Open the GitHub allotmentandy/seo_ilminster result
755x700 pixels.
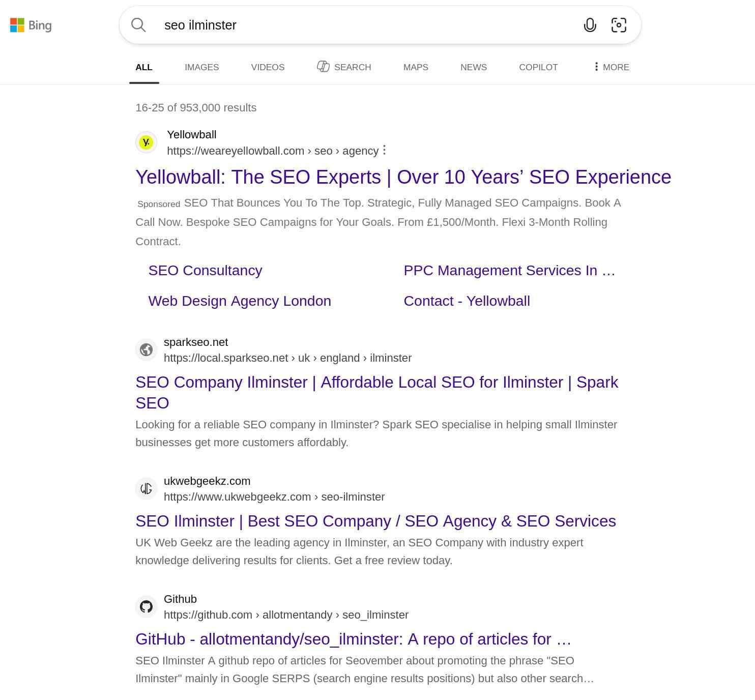click(353, 639)
